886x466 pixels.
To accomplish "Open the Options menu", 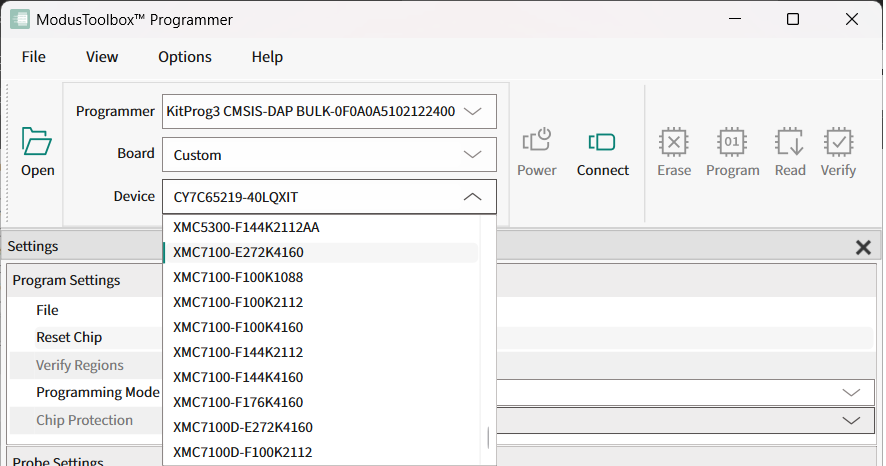I will click(185, 57).
